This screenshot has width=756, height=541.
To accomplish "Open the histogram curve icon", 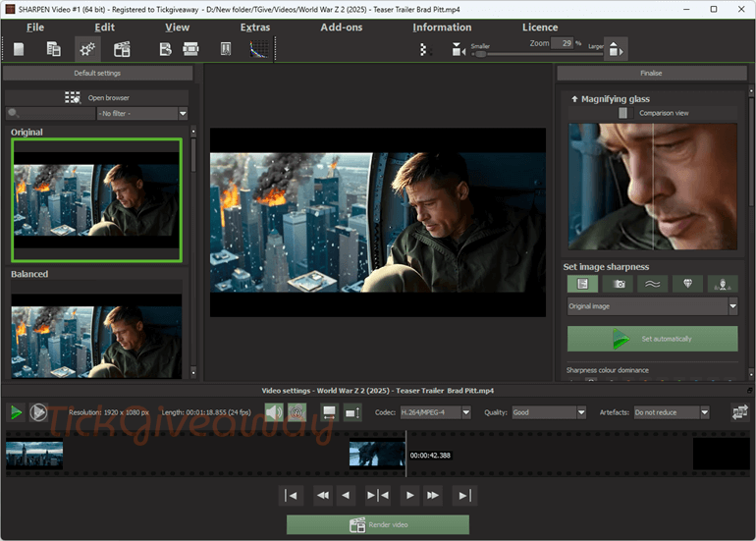I will 259,49.
